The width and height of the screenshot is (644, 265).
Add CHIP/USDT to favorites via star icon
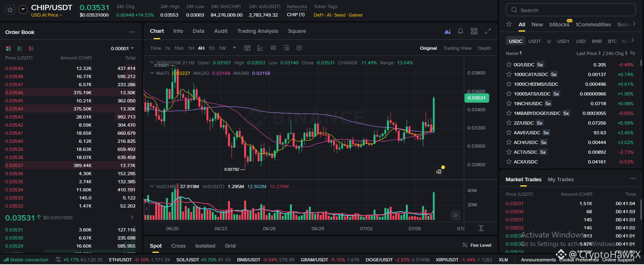[x=11, y=10]
